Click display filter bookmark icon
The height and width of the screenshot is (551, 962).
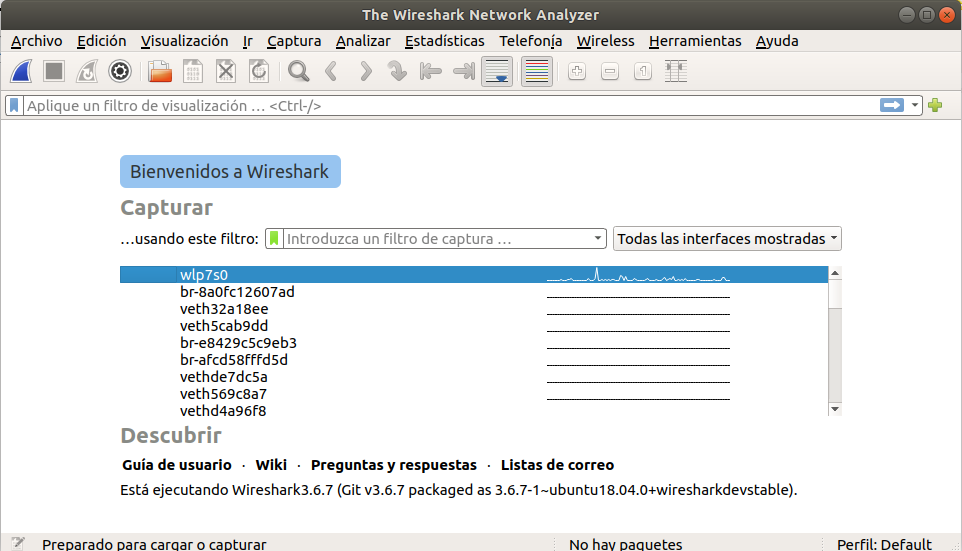tap(14, 106)
